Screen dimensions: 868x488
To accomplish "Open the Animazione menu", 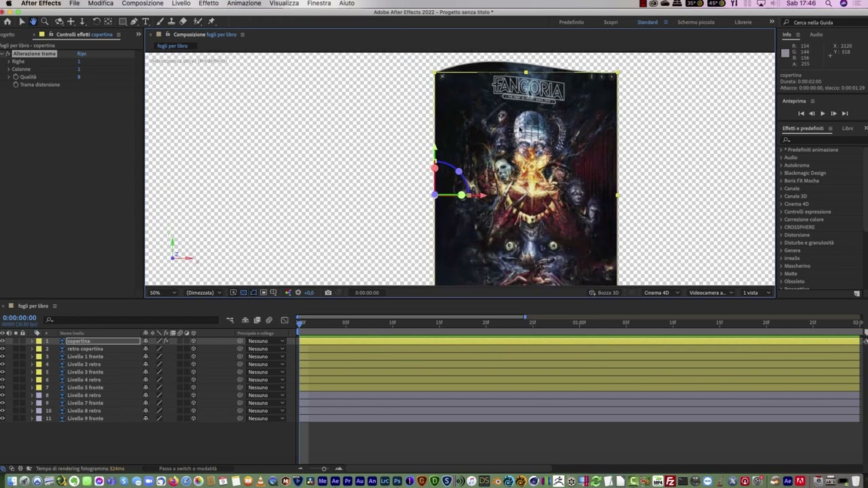I will 244,3.
